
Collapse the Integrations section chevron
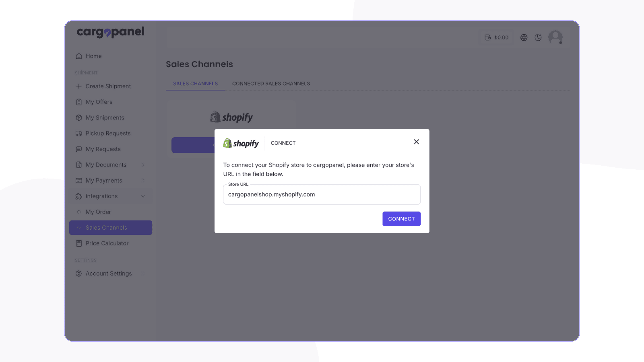[143, 196]
